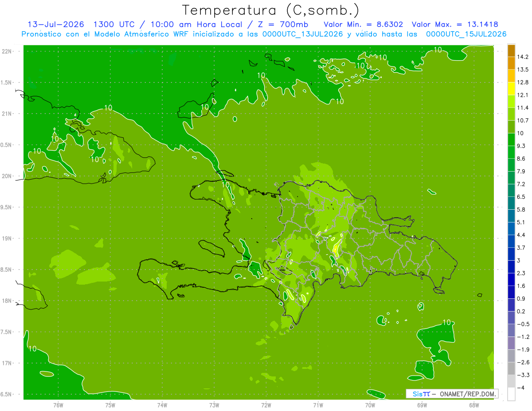This screenshot has height=411, width=532.
Task: Select 'Valor Min. = 8.6302' in the header
Action: coord(364,24)
